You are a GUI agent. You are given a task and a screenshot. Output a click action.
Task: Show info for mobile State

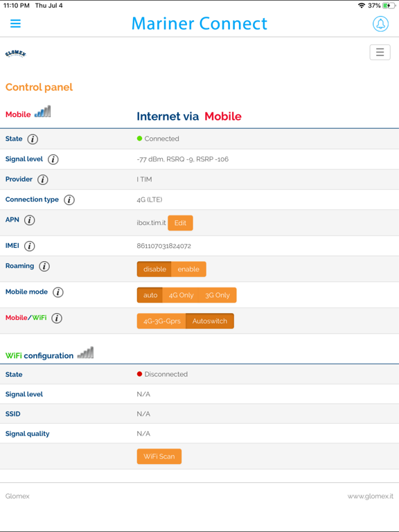pyautogui.click(x=33, y=139)
